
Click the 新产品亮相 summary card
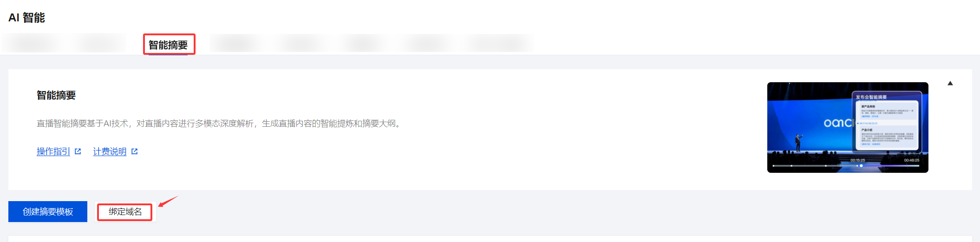click(887, 111)
